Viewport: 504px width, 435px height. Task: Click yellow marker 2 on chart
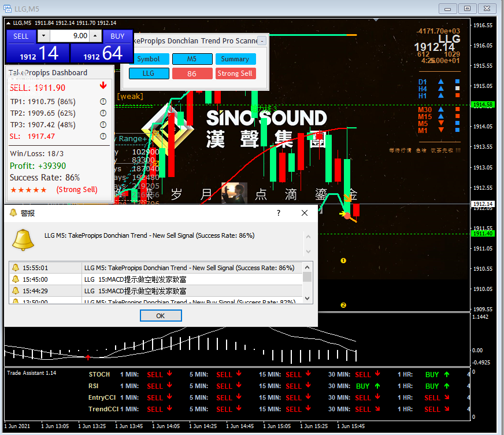(343, 305)
